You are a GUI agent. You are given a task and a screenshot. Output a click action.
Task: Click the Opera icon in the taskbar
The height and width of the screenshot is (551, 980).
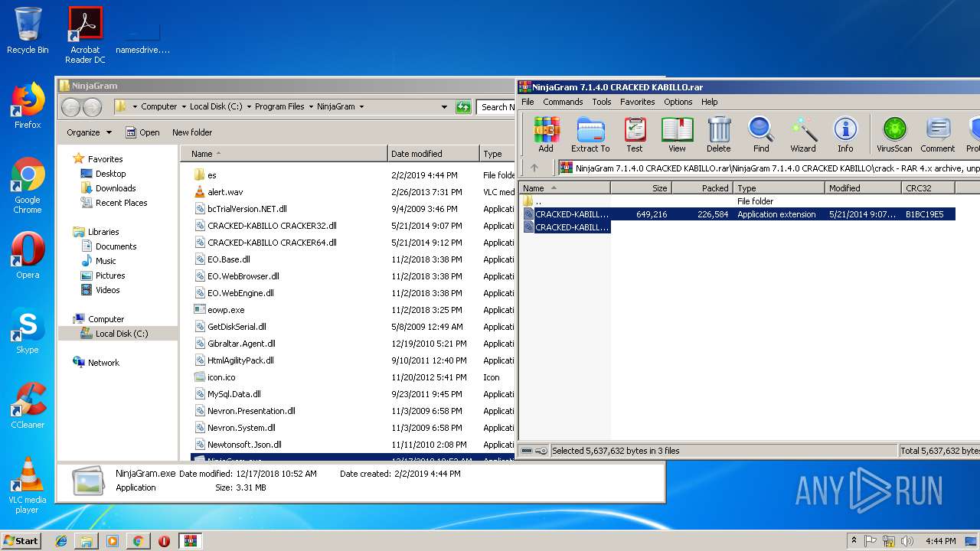click(x=164, y=541)
